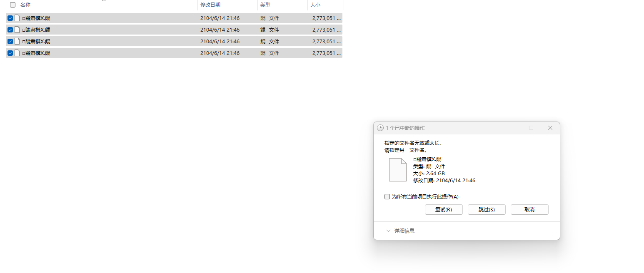Screen dimensions: 644x273
Task: Minimize the interrupted operation dialog
Action: coord(512,128)
